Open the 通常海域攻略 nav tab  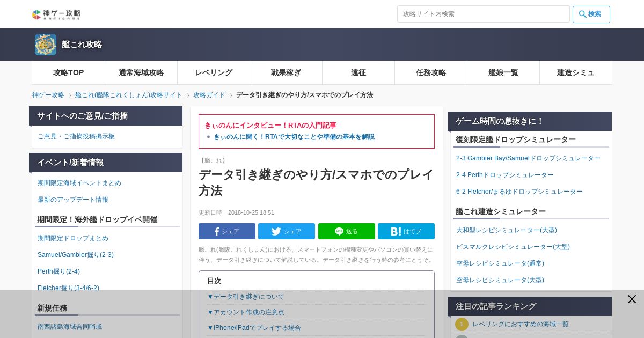point(141,72)
